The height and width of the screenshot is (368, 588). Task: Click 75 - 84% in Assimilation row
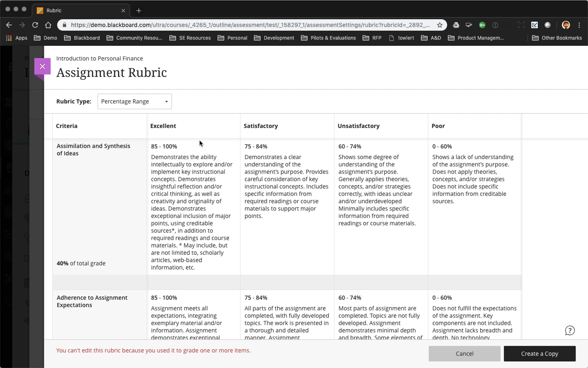point(256,146)
